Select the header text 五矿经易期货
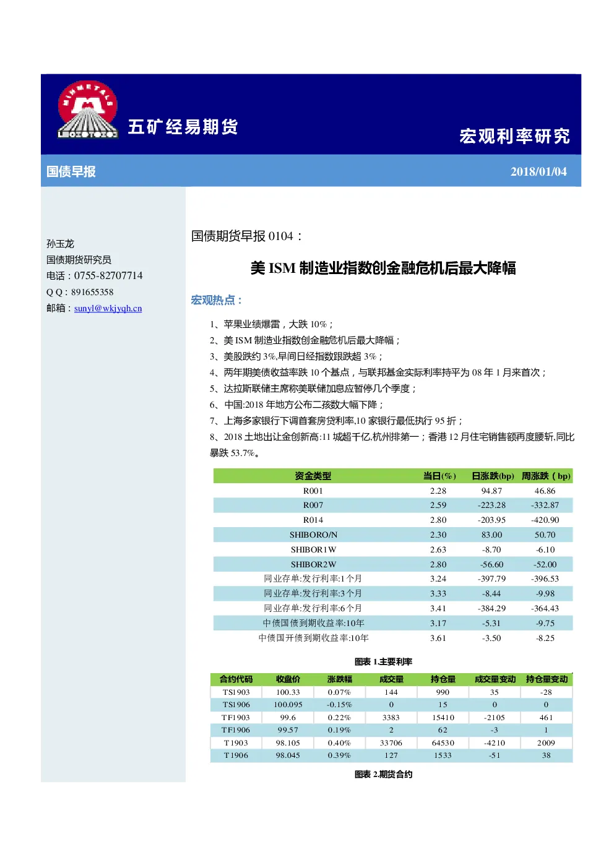Screen dimensions: 614x868 [x=183, y=127]
